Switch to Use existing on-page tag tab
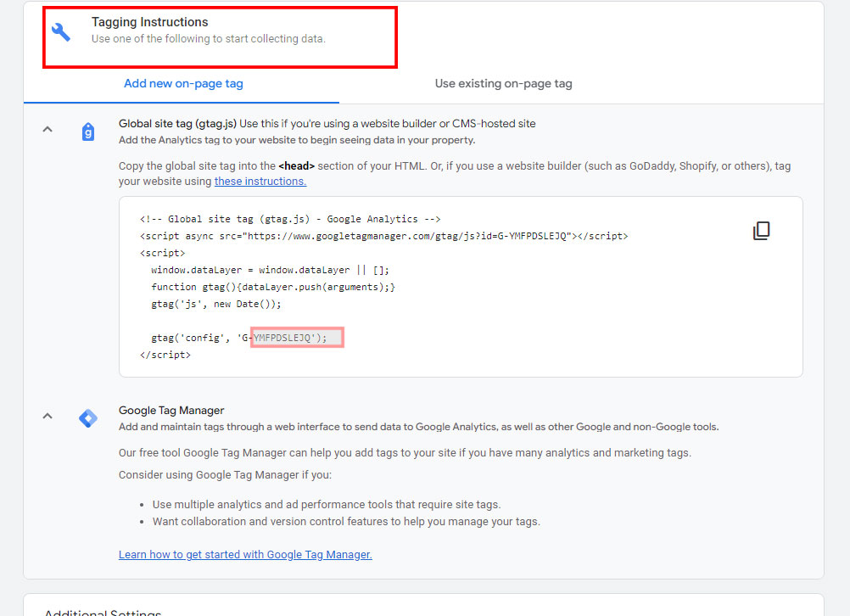Image resolution: width=850 pixels, height=616 pixels. pos(503,83)
